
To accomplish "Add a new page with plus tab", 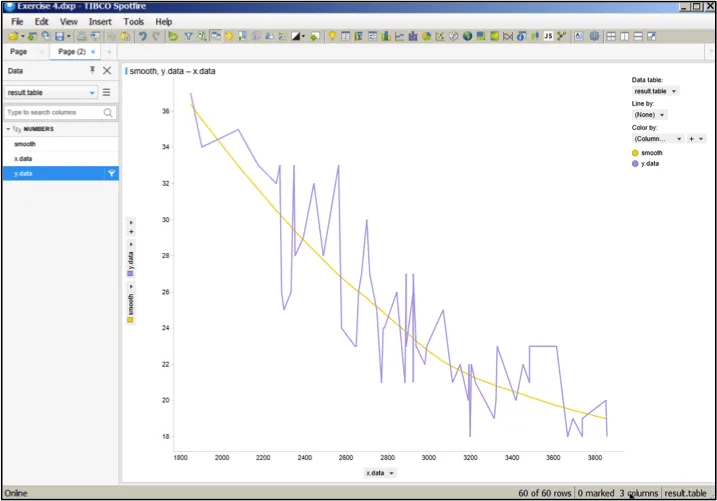I will click(109, 52).
